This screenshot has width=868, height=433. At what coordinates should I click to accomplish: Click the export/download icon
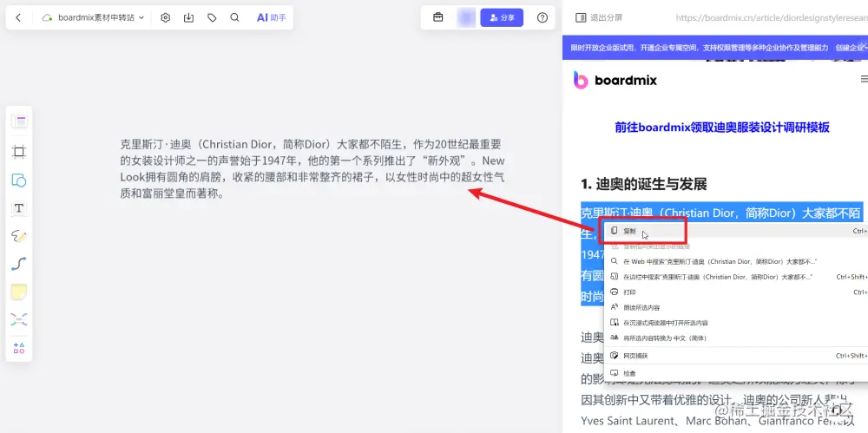click(x=188, y=17)
